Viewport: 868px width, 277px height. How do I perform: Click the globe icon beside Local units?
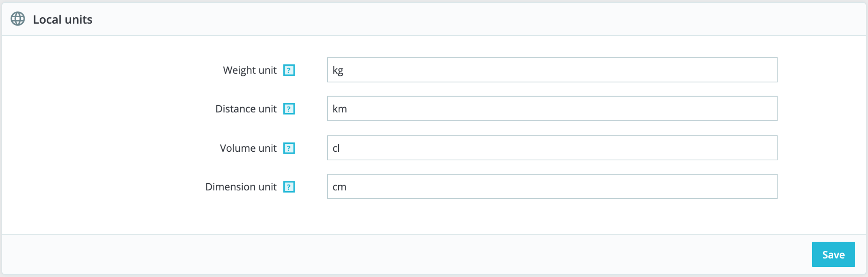point(18,19)
